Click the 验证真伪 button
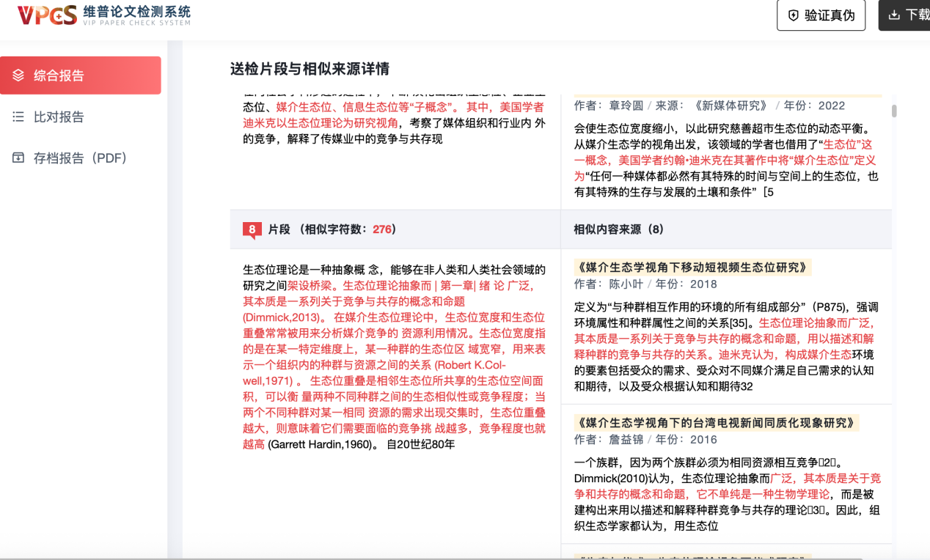Viewport: 930px width, 560px height. coord(821,15)
